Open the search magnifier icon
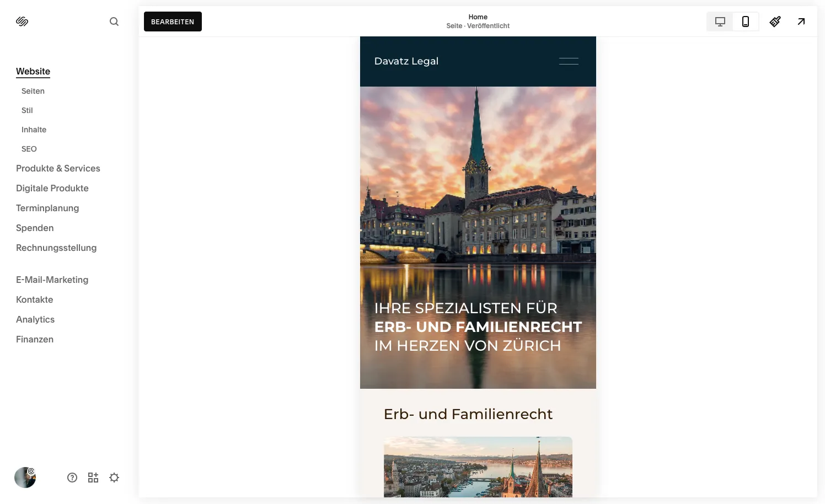 click(114, 22)
